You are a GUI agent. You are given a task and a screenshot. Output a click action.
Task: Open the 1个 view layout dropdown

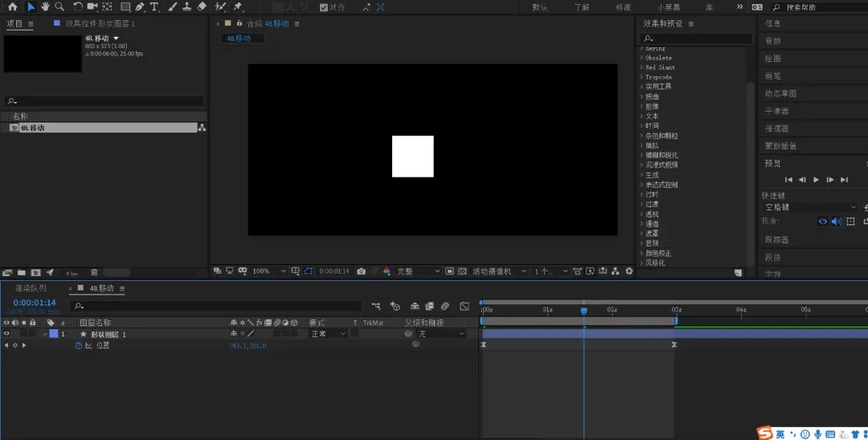point(551,271)
